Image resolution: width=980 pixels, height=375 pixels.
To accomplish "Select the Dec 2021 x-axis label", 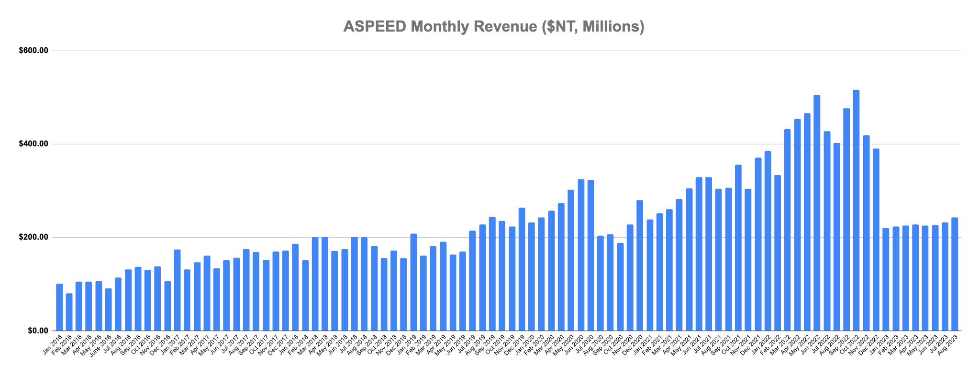I will pos(751,344).
